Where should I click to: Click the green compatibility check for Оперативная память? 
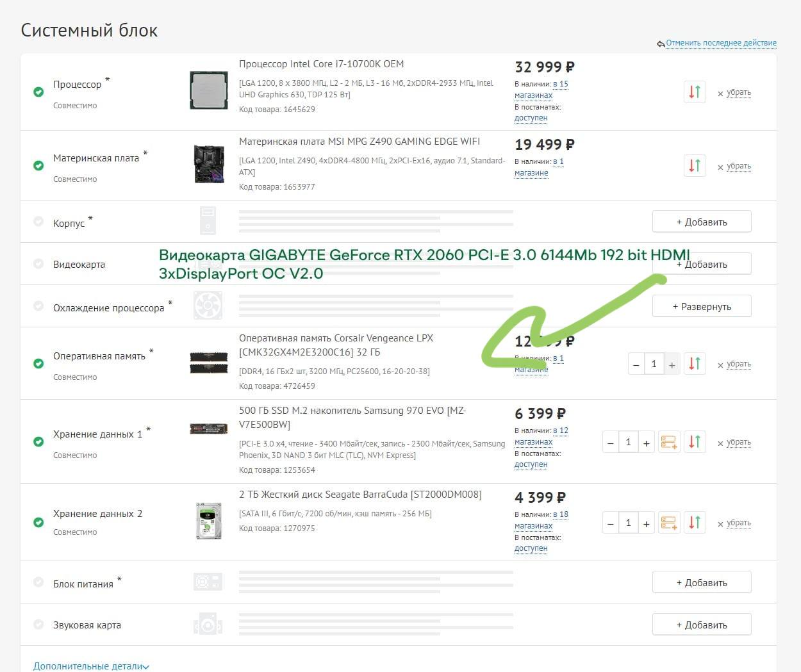pyautogui.click(x=38, y=363)
